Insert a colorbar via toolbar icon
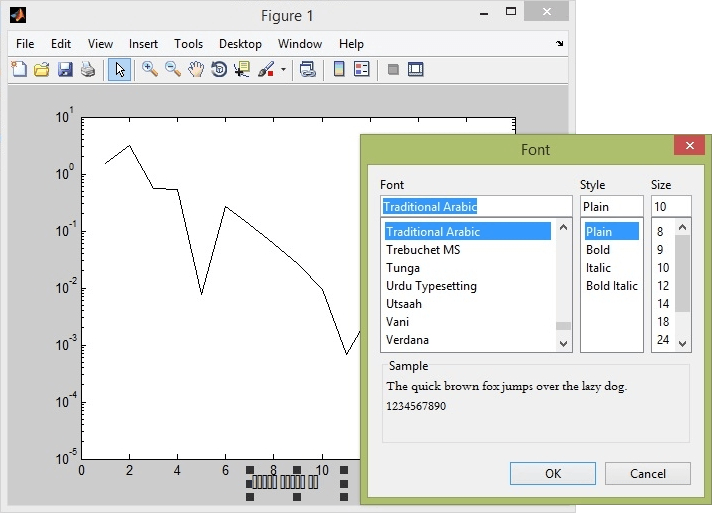 (339, 69)
